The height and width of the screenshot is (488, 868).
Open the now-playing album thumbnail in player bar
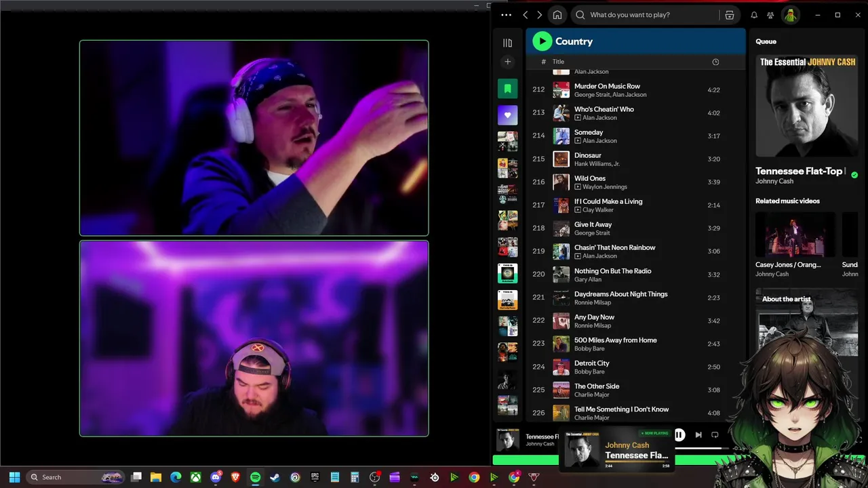[x=507, y=441]
